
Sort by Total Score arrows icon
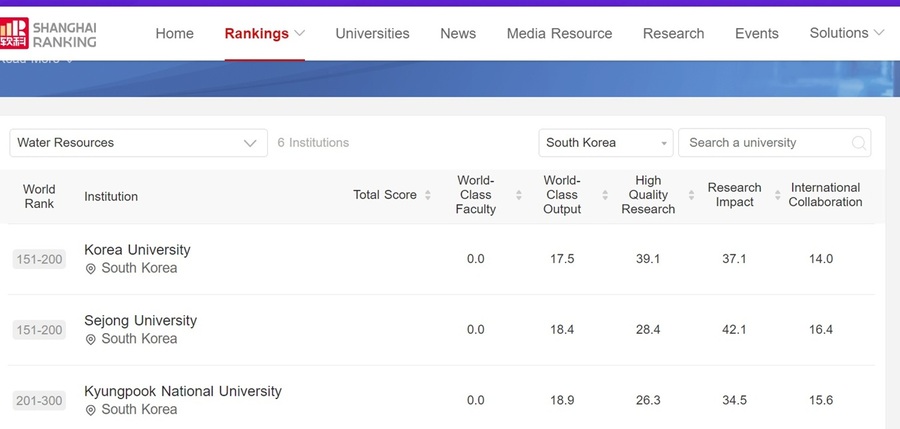428,195
